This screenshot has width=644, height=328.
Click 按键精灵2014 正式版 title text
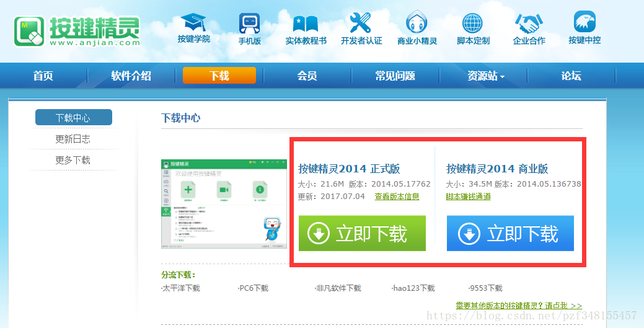[349, 169]
